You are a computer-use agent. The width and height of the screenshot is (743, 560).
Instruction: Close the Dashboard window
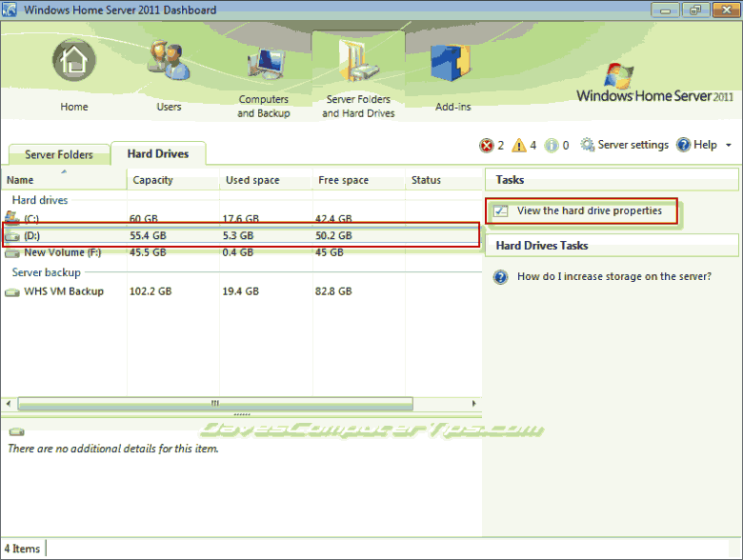pos(726,10)
